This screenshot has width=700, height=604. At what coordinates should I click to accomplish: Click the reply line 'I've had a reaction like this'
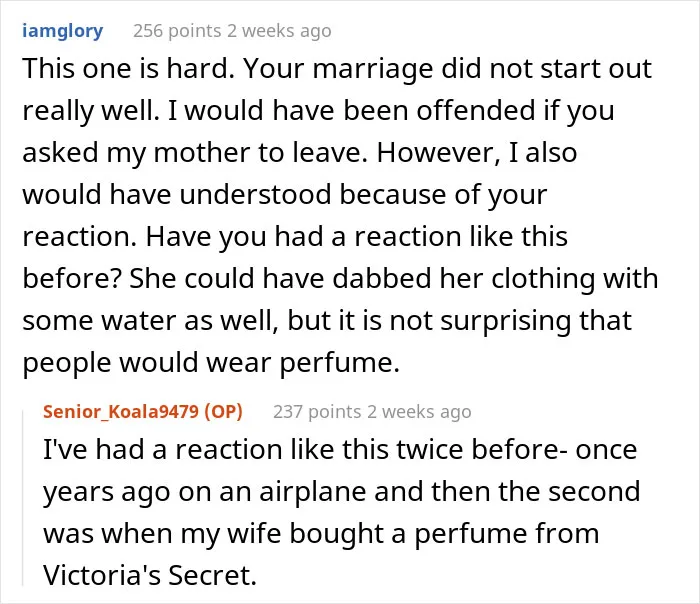[x=340, y=450]
